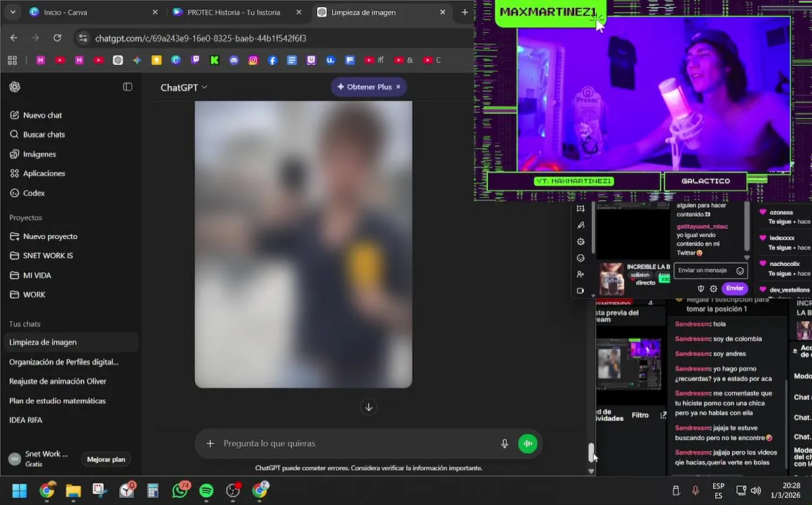The image size is (812, 505).
Task: Open the Twitch bookmark icon
Action: 195,60
